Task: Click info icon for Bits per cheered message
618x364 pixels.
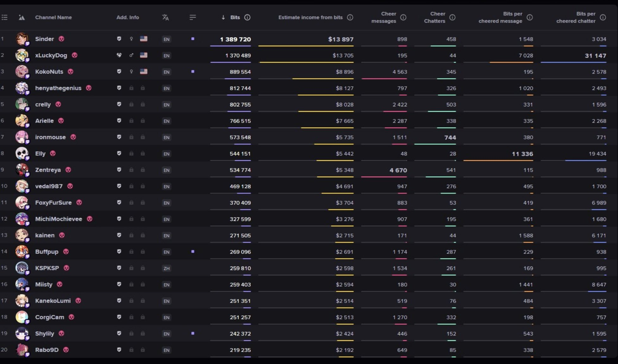Action: pos(529,17)
